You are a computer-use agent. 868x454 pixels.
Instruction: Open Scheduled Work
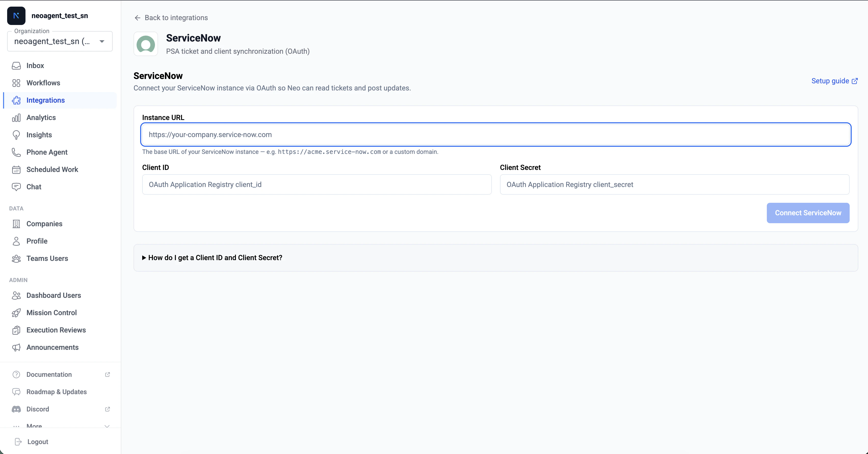[60, 170]
